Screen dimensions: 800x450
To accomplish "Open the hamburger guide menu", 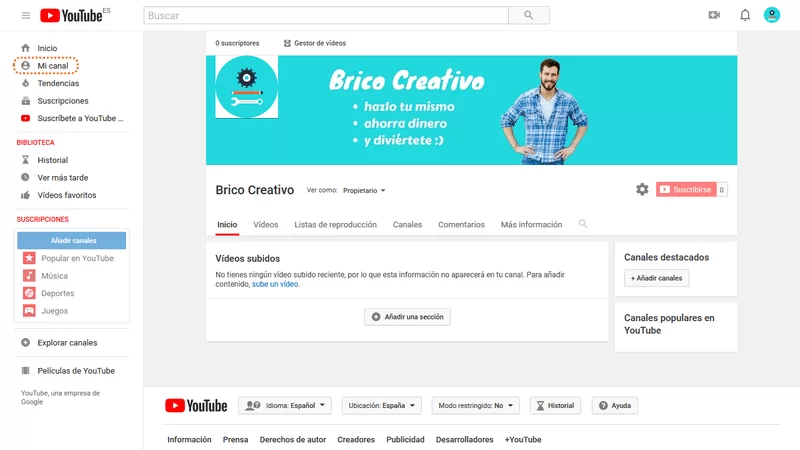I will click(26, 16).
